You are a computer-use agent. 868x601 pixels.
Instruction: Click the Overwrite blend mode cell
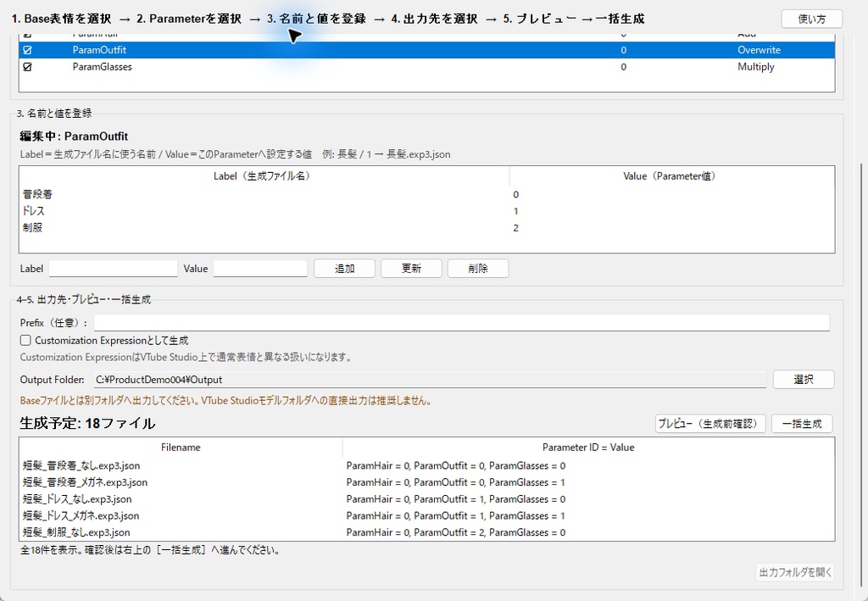pyautogui.click(x=759, y=50)
